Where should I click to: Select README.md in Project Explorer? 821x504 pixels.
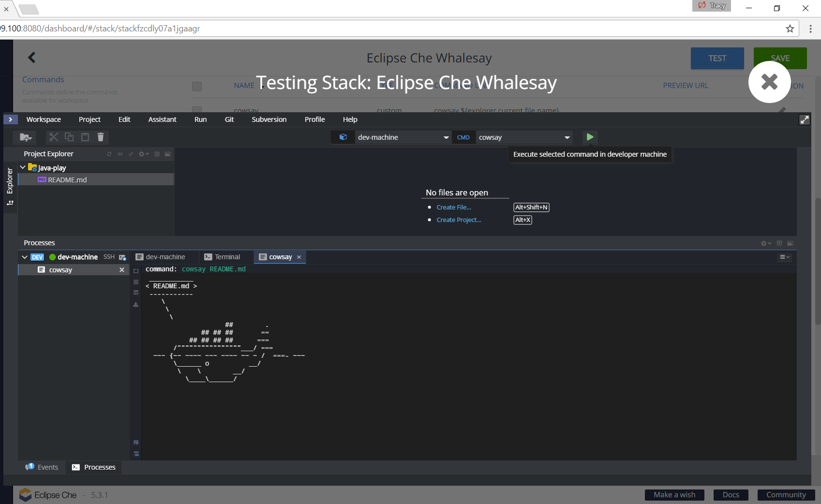point(96,179)
